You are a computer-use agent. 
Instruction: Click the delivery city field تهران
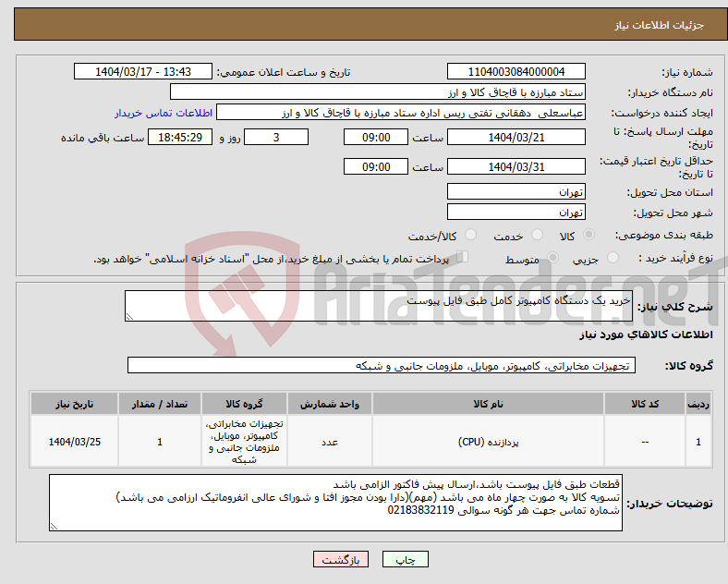516,213
